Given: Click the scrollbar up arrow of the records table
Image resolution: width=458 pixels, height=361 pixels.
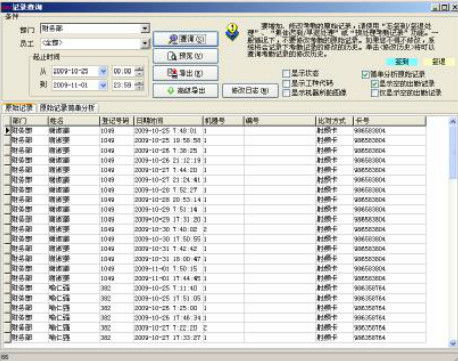Looking at the screenshot, I should [453, 121].
